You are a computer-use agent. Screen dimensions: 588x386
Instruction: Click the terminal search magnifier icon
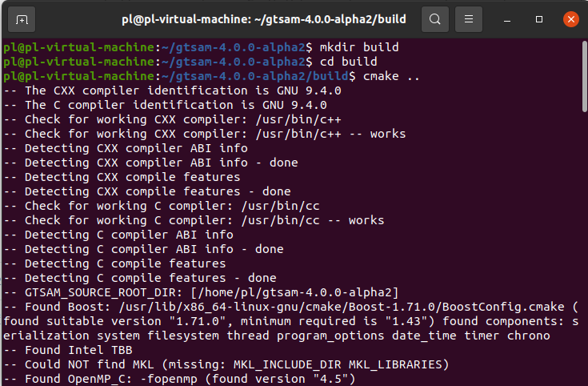coord(434,18)
